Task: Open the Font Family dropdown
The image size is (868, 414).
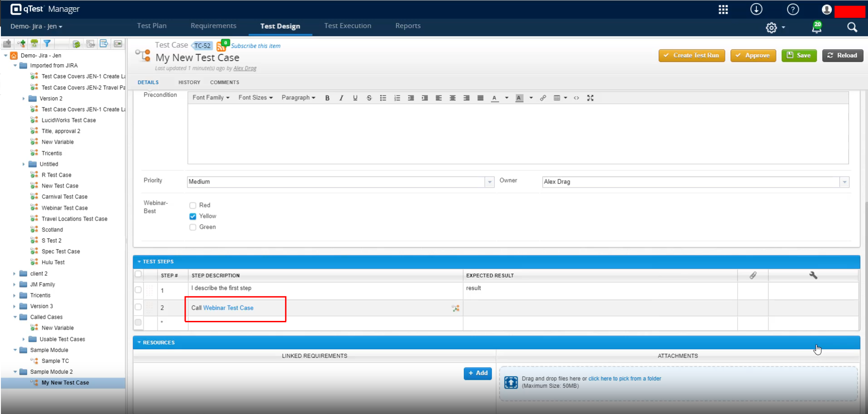Action: click(x=211, y=98)
